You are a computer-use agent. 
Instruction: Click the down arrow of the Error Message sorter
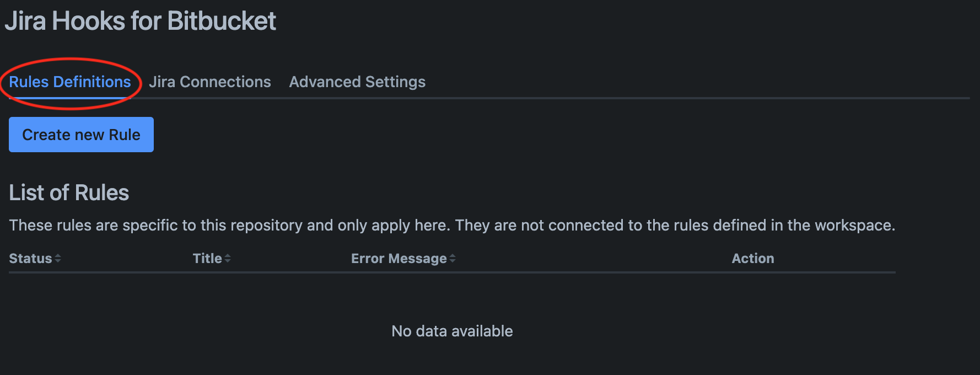click(453, 261)
